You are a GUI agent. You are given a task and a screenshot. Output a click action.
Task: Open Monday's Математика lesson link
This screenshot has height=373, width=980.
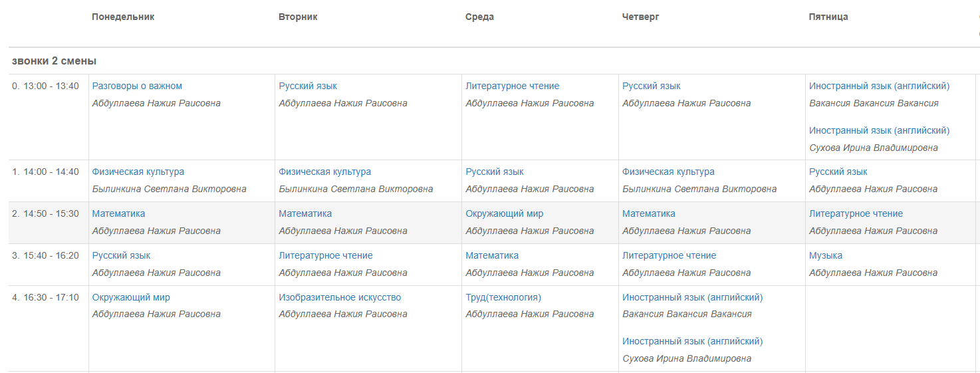(118, 213)
